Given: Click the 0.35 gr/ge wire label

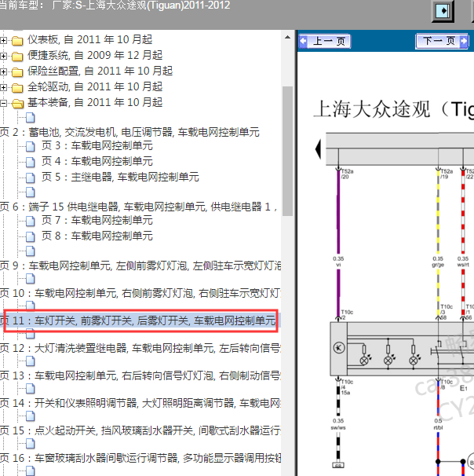Looking at the screenshot, I should (x=438, y=262).
